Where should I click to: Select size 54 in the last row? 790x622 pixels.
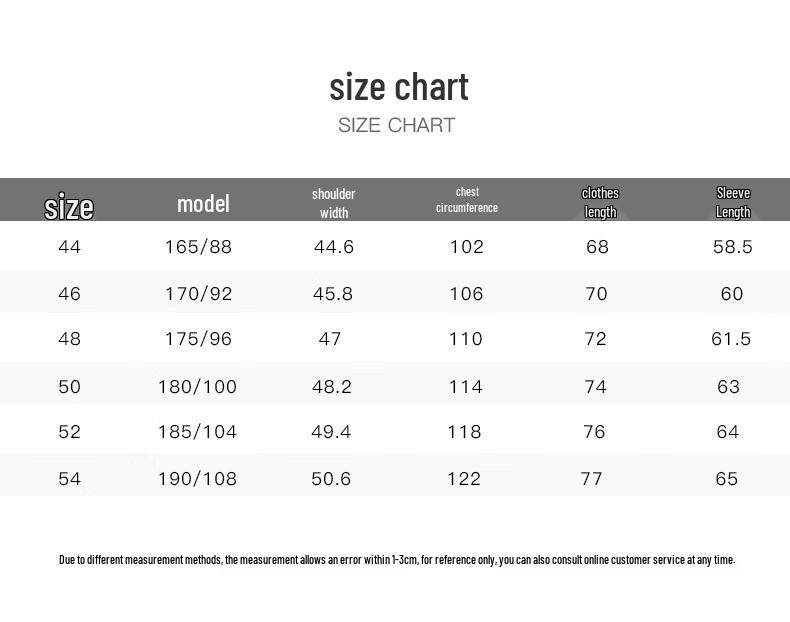69,479
